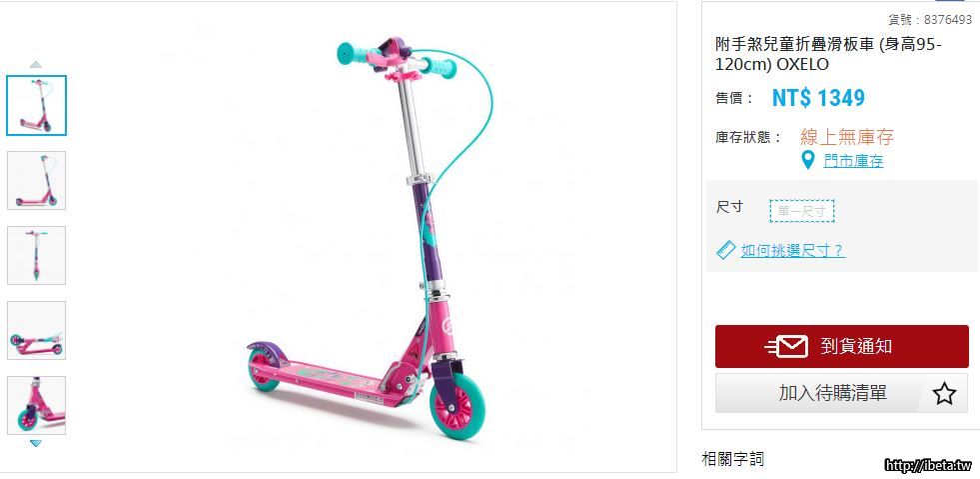Select the third front-view scooter thumbnail
The height and width of the screenshot is (479, 980).
(36, 255)
